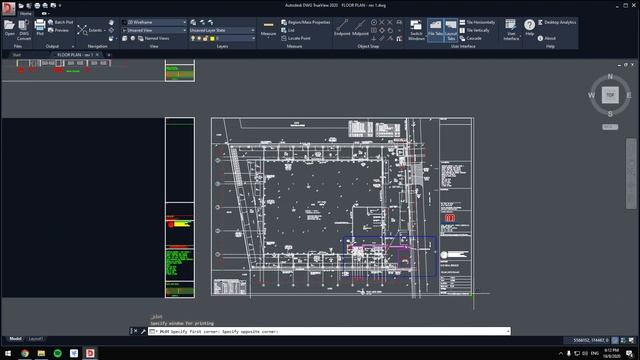Click the Open file ribbon button

(x=9, y=28)
